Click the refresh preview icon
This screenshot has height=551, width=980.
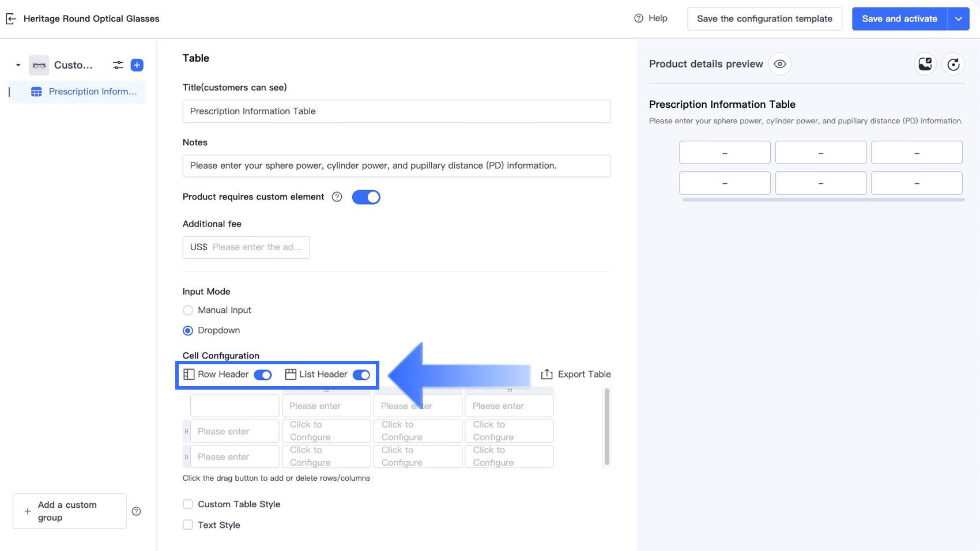click(953, 64)
